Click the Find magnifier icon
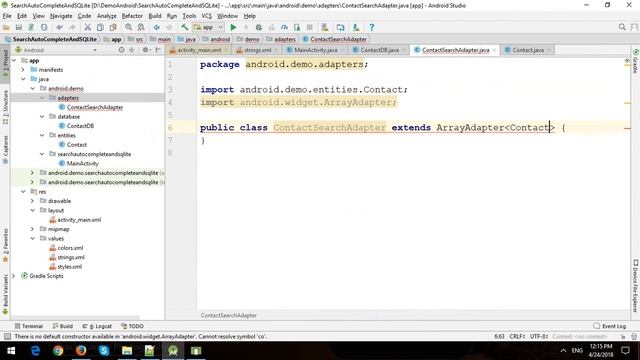Image resolution: width=640 pixels, height=360 pixels. (129, 27)
